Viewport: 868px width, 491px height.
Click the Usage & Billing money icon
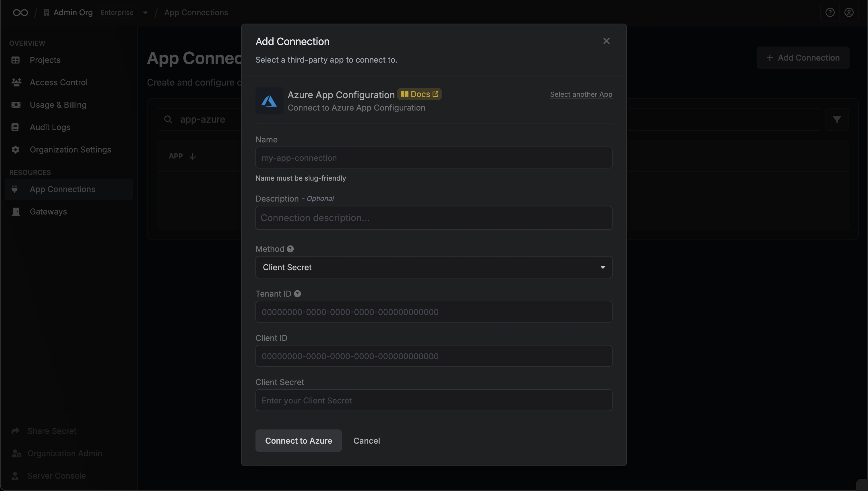(x=16, y=105)
